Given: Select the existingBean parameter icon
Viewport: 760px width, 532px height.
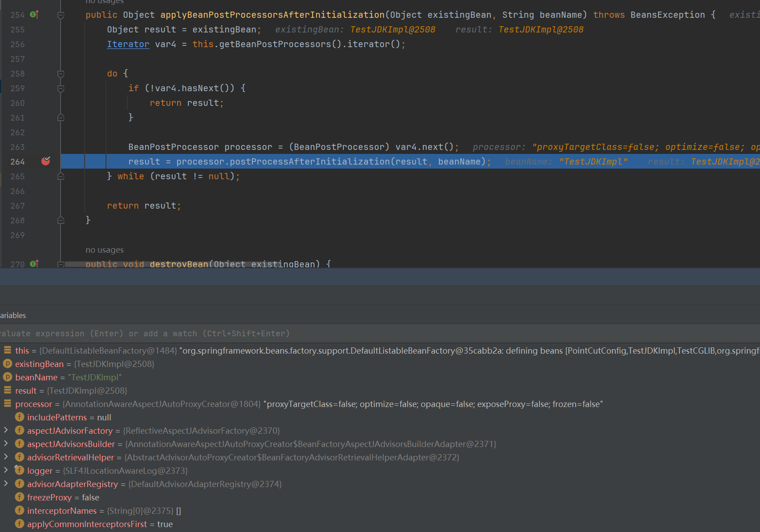Looking at the screenshot, I should 8,363.
